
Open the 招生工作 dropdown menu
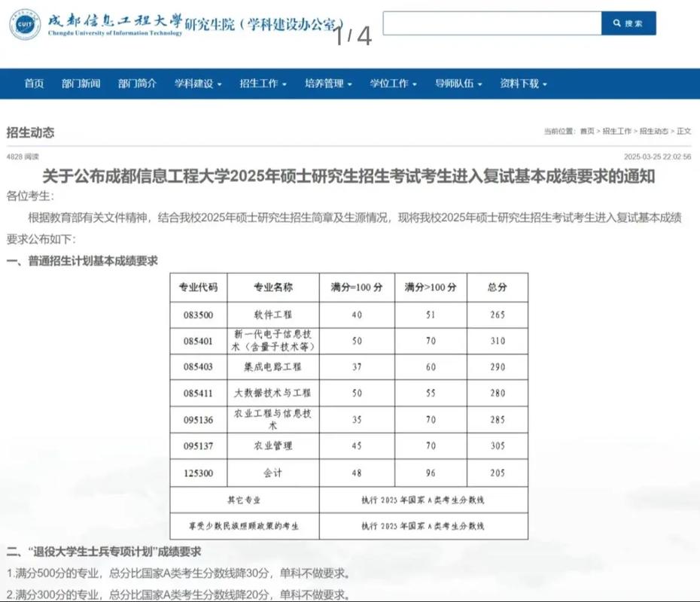(x=260, y=85)
